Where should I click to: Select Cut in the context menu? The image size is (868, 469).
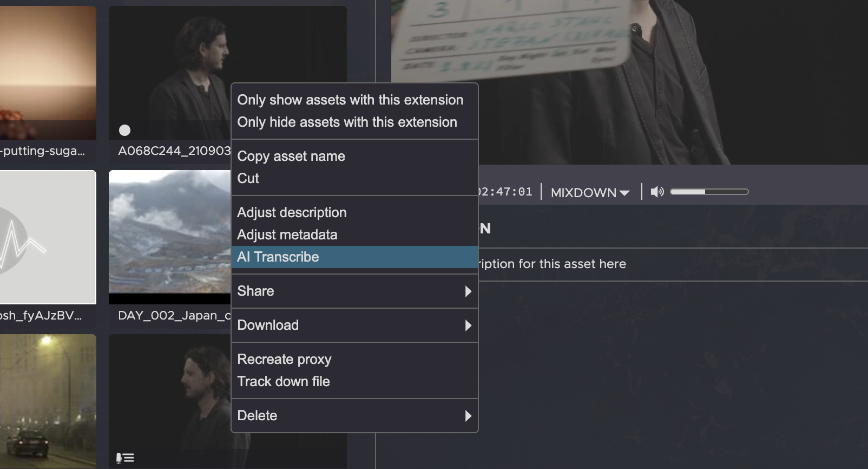pyautogui.click(x=248, y=178)
